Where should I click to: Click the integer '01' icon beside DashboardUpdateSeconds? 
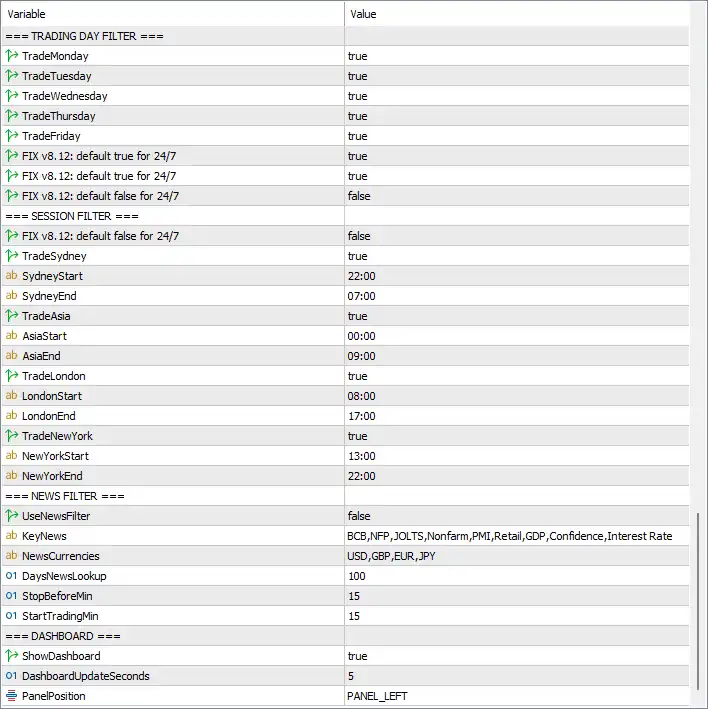point(11,676)
